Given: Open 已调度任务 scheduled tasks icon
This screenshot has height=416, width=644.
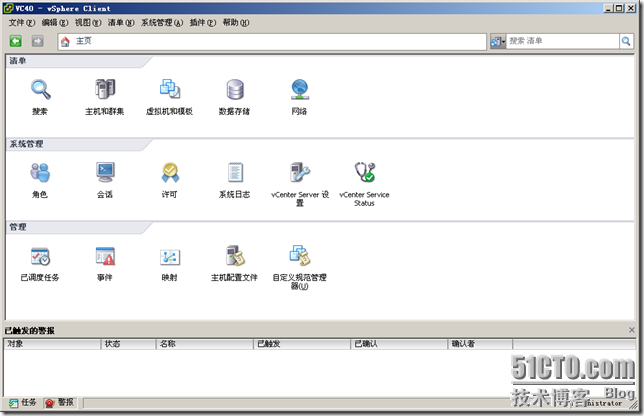Looking at the screenshot, I should point(40,256).
